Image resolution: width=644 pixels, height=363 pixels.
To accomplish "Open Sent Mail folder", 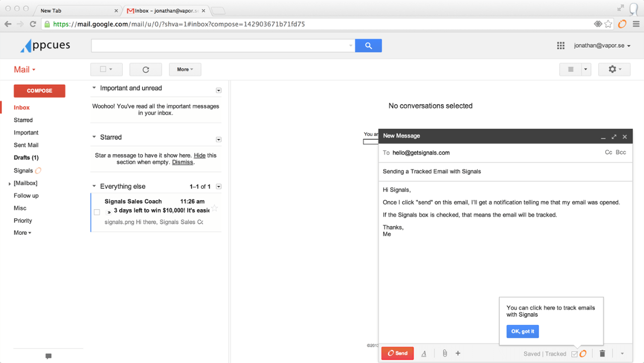I will pos(26,145).
